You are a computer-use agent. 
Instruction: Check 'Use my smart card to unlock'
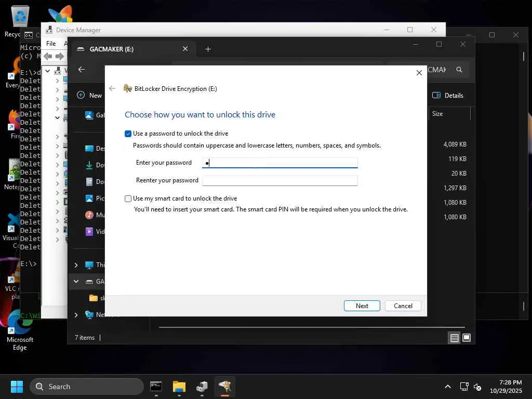pyautogui.click(x=128, y=198)
